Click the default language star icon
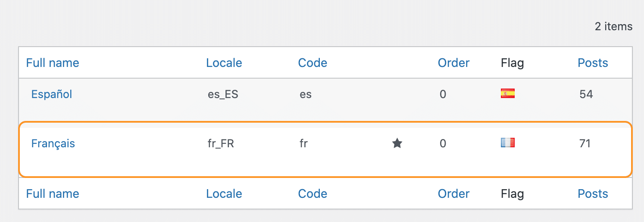Viewport: 644px width, 222px height. (x=397, y=143)
